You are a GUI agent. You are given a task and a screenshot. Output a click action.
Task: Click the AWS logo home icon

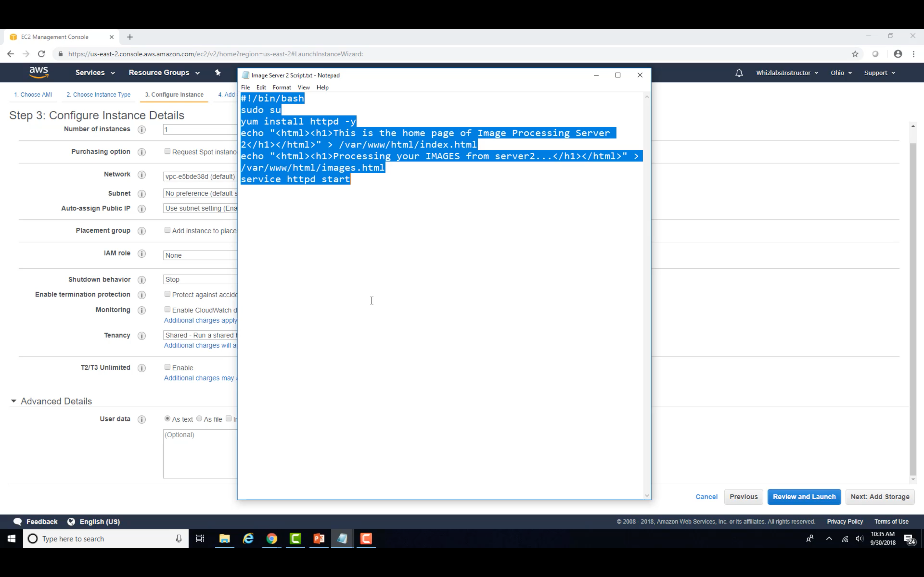pos(39,72)
